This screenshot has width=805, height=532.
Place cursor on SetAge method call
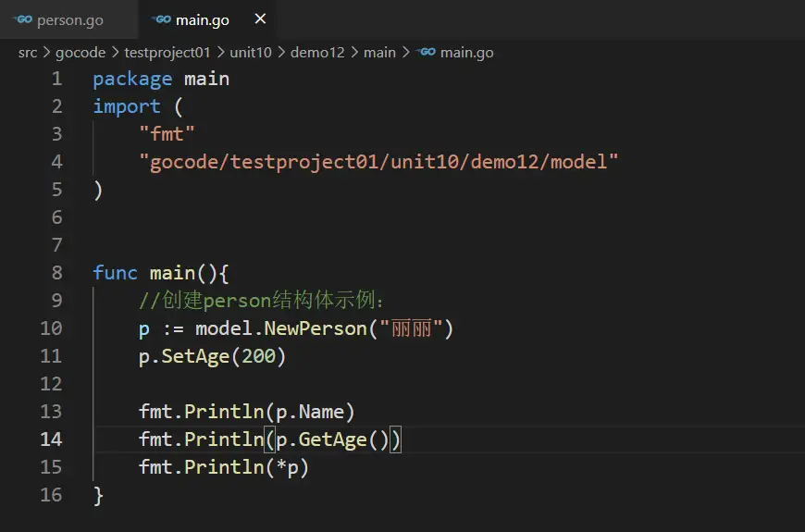coord(195,356)
